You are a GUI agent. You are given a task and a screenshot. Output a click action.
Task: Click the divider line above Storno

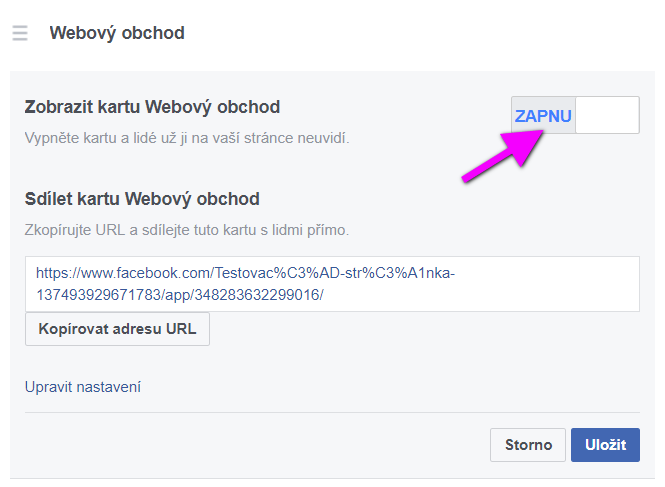tap(332, 412)
